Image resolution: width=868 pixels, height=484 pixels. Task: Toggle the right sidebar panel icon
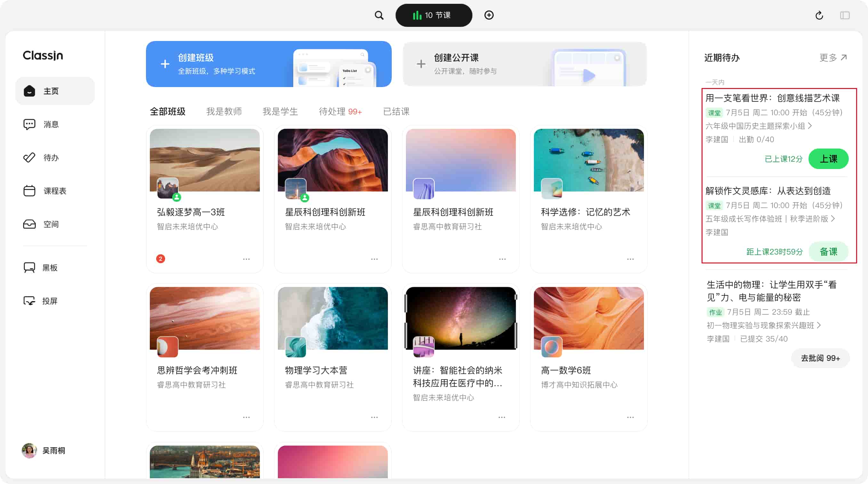point(845,15)
